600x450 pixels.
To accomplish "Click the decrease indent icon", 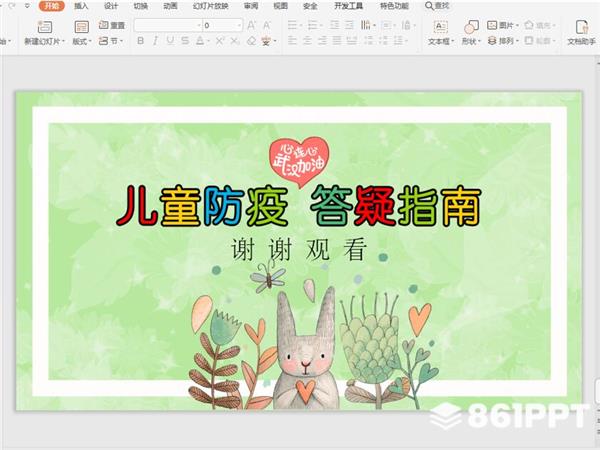I will (334, 25).
